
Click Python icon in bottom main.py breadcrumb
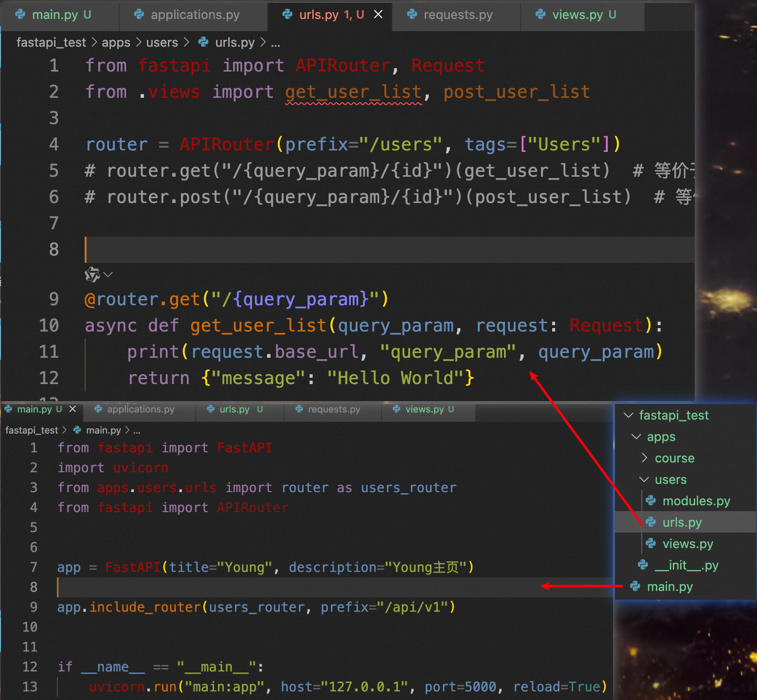pyautogui.click(x=77, y=430)
